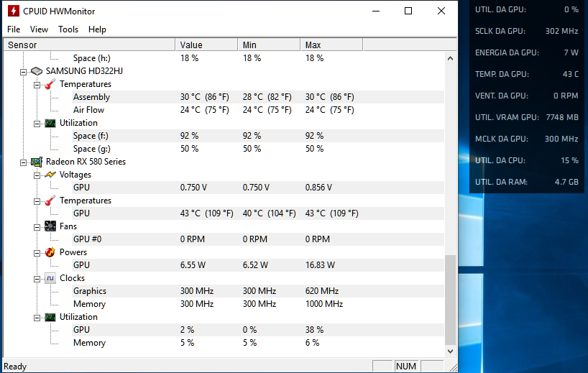This screenshot has height=373, width=588.
Task: Click the Sensor column header
Action: coord(88,45)
